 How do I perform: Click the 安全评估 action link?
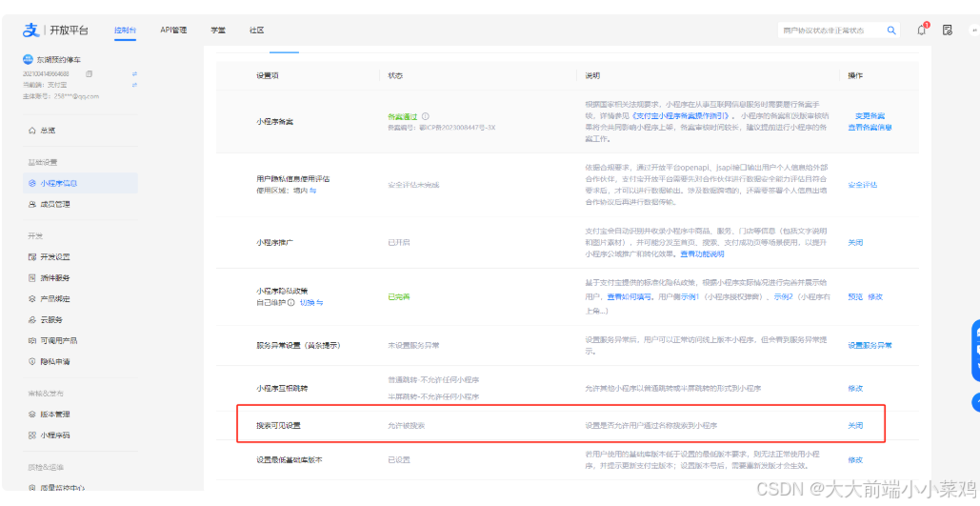click(x=863, y=185)
